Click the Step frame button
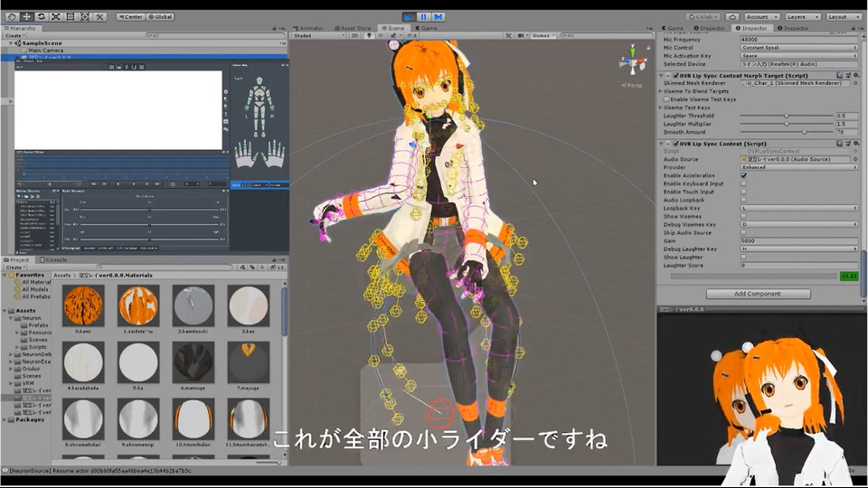The width and height of the screenshot is (868, 488). (438, 17)
